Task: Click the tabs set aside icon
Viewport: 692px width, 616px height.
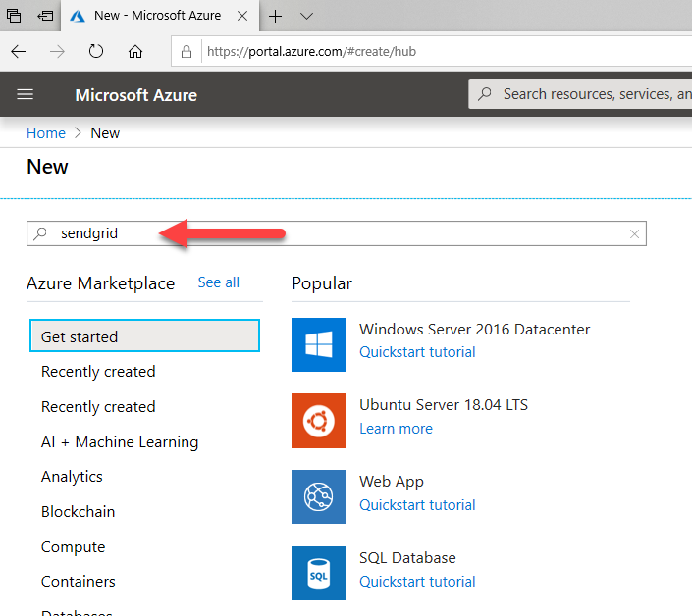Action: click(14, 16)
